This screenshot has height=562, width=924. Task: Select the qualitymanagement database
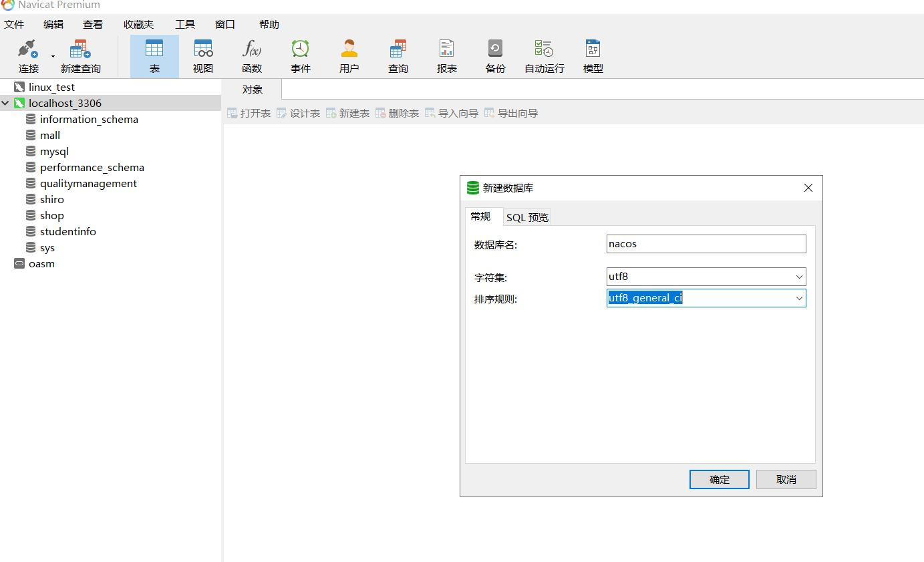point(88,183)
